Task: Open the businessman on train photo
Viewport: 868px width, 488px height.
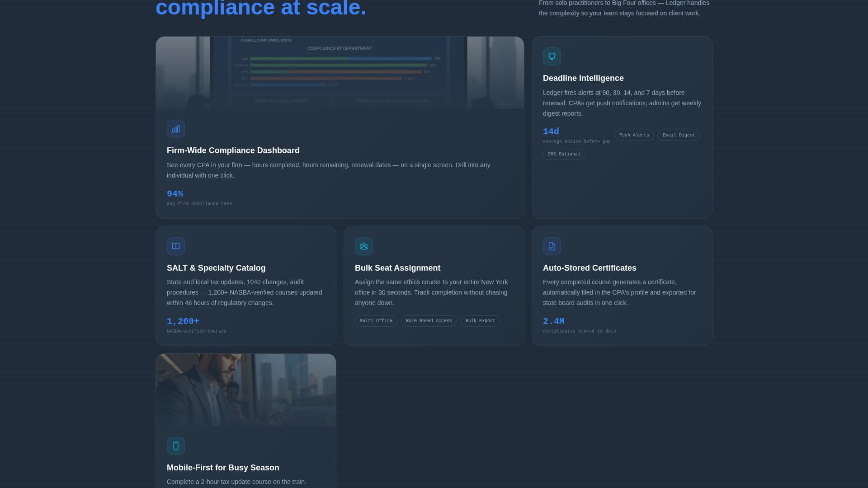Action: pos(246,390)
